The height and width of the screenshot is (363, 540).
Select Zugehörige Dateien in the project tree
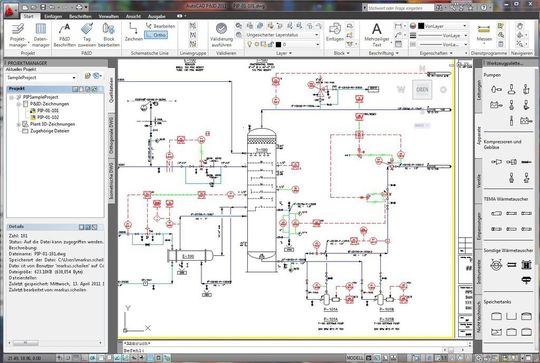pyautogui.click(x=50, y=131)
